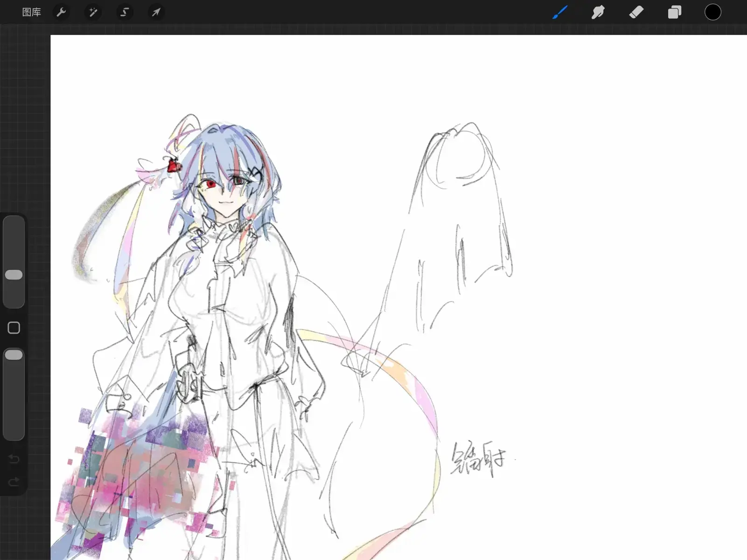Open Adjustments with the magic wand icon
747x560 pixels.
[x=93, y=12]
